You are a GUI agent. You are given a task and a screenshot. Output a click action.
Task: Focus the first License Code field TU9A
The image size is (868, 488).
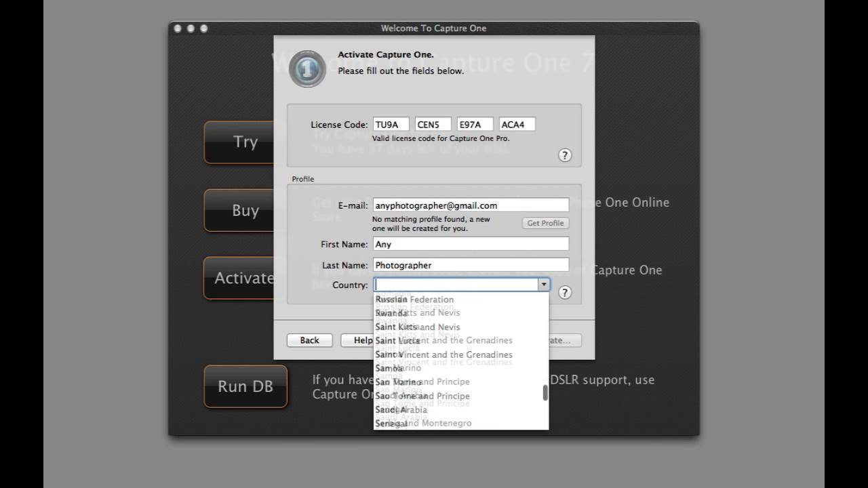point(391,124)
